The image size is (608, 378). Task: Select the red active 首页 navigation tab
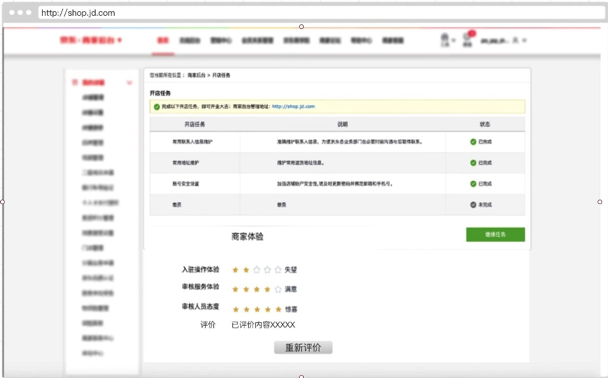click(163, 40)
